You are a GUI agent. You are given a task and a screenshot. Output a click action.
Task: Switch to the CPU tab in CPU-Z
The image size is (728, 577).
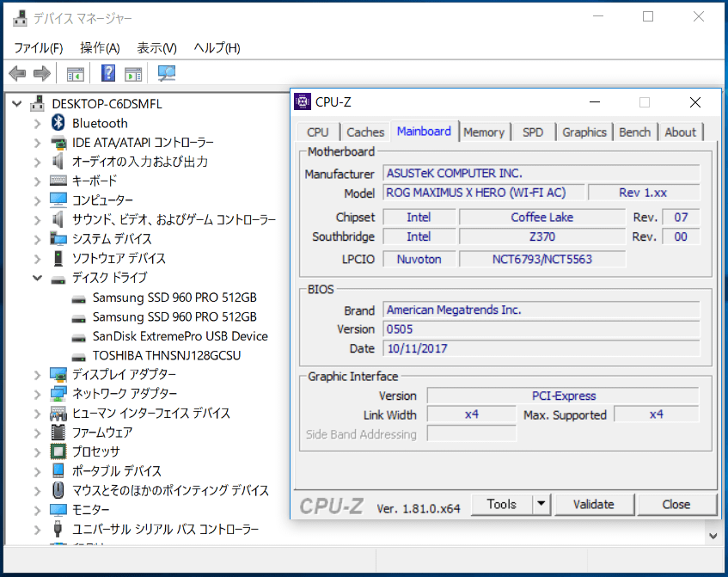(x=317, y=132)
